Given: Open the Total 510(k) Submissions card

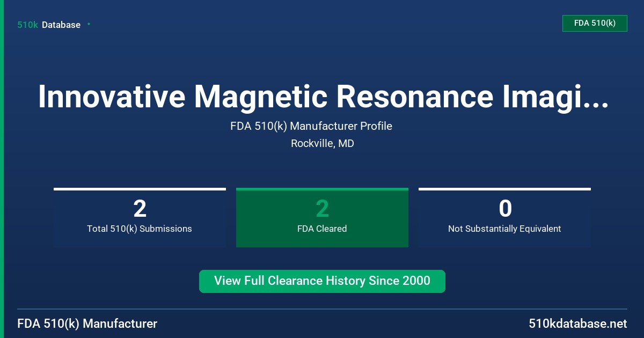Looking at the screenshot, I should pyautogui.click(x=140, y=218).
